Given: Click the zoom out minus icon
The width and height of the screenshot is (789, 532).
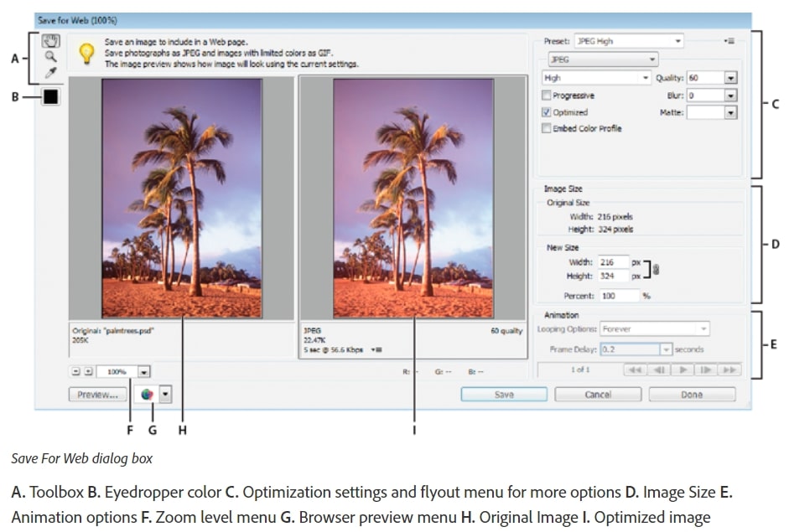Looking at the screenshot, I should 75,372.
